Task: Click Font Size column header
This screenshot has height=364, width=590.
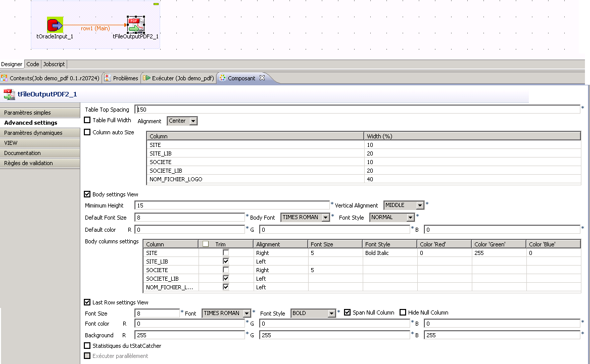Action: 335,244
